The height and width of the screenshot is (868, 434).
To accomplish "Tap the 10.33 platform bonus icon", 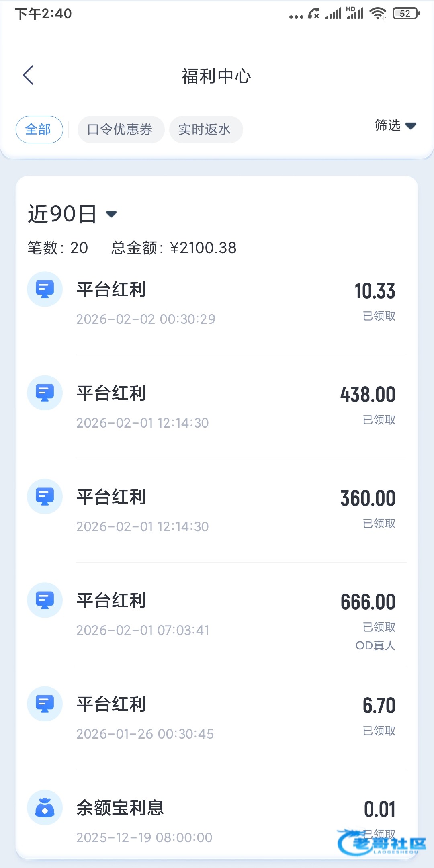I will tap(45, 289).
